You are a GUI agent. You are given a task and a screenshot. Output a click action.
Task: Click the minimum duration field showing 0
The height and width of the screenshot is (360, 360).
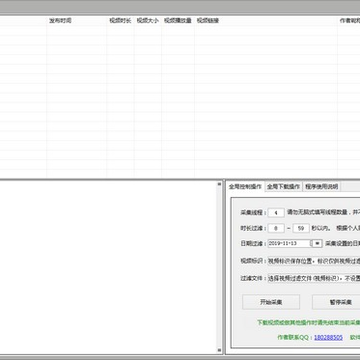(276, 228)
